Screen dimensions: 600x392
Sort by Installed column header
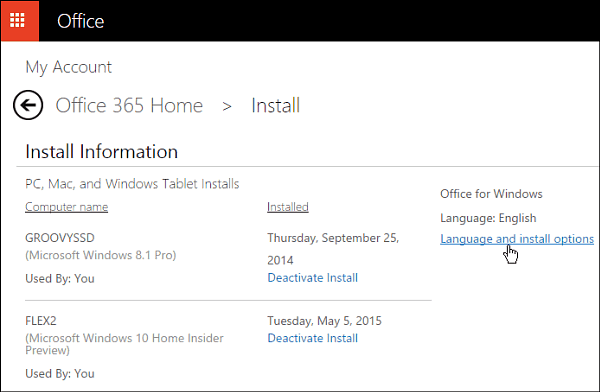tap(288, 207)
